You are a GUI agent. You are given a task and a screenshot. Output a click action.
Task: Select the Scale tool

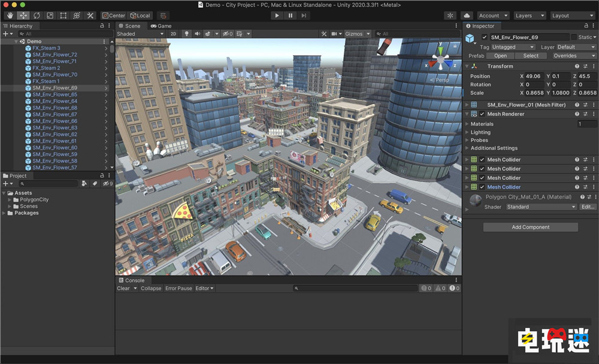coord(50,16)
